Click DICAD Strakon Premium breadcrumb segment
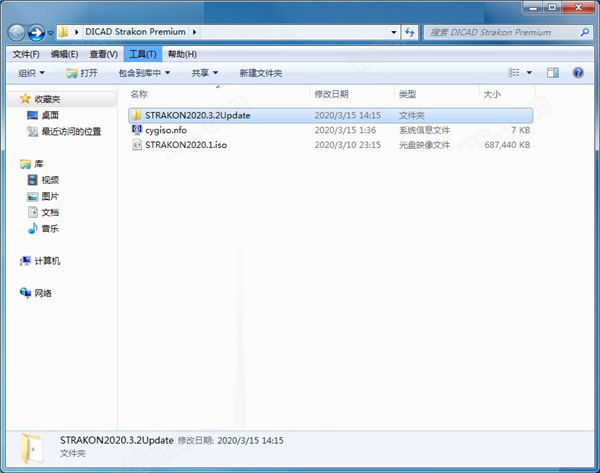This screenshot has width=600, height=473. coord(135,32)
